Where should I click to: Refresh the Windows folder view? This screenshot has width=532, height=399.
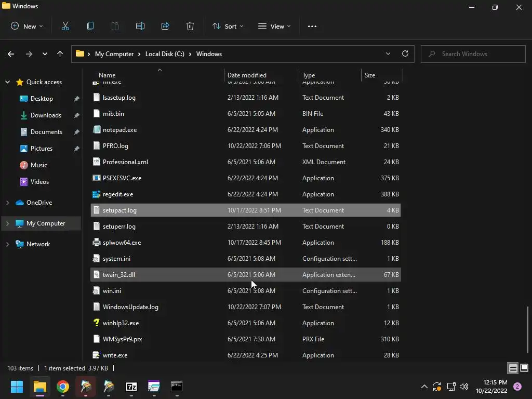pos(405,54)
